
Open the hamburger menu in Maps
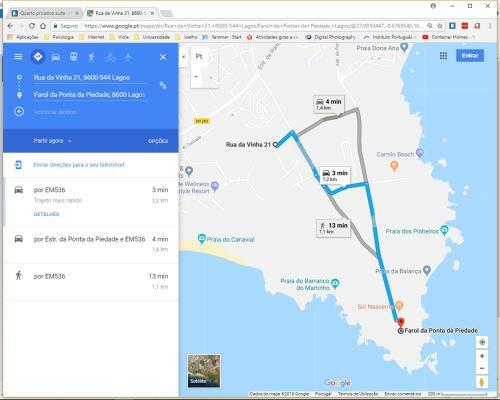click(x=18, y=57)
